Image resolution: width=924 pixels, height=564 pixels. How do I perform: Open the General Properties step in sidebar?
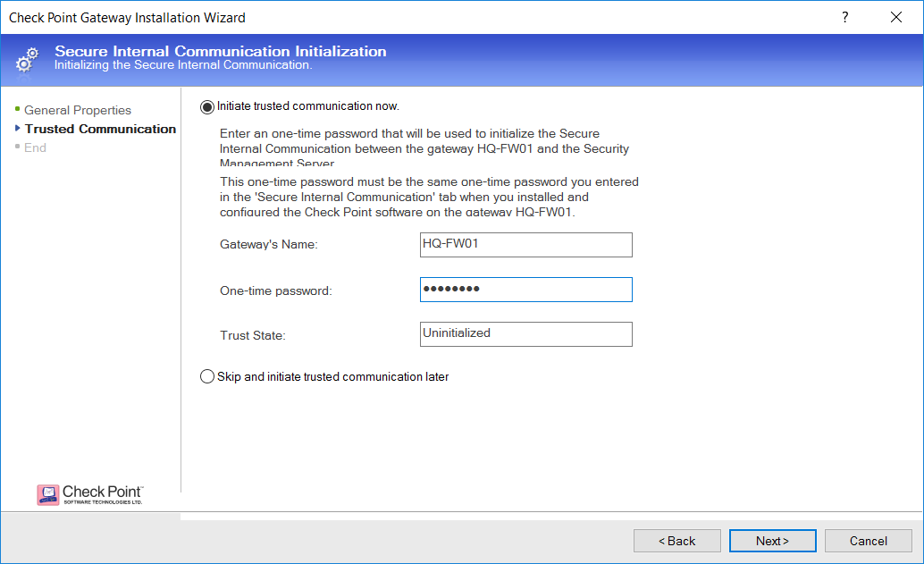78,110
